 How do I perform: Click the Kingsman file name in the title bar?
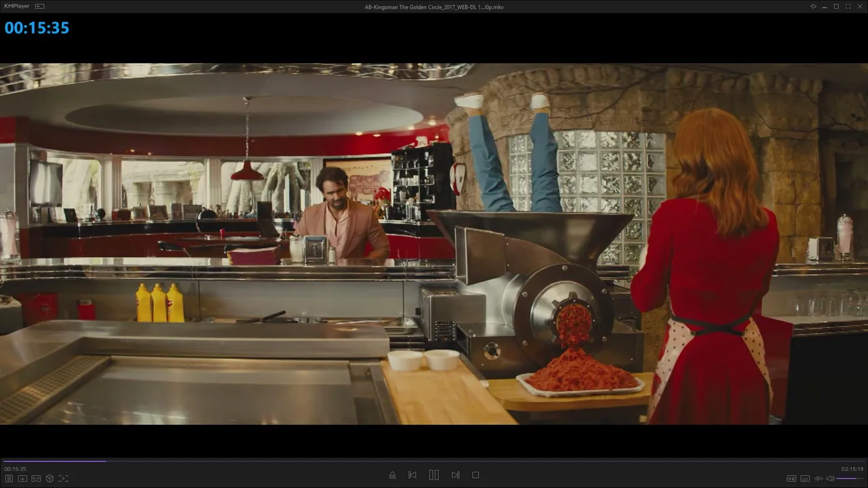[434, 7]
